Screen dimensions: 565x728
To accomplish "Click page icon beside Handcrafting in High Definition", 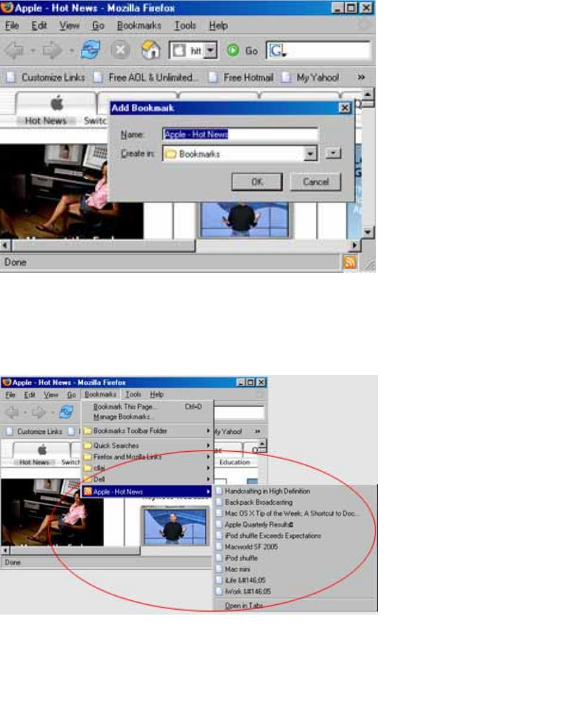I will tap(220, 491).
